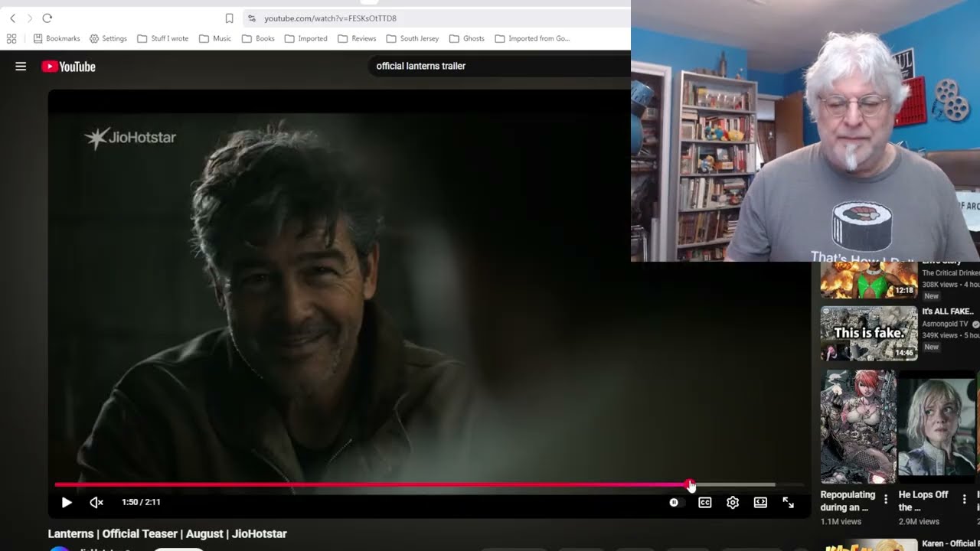The height and width of the screenshot is (551, 980).
Task: Click the YouTube URL in address bar
Action: (330, 18)
